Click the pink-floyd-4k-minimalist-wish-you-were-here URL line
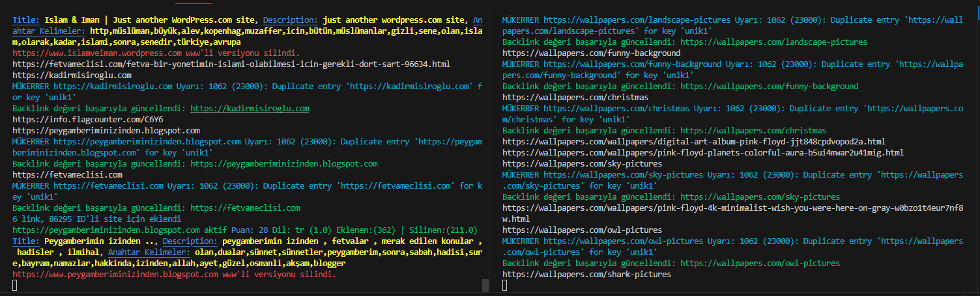This screenshot has width=980, height=296. pyautogui.click(x=732, y=213)
